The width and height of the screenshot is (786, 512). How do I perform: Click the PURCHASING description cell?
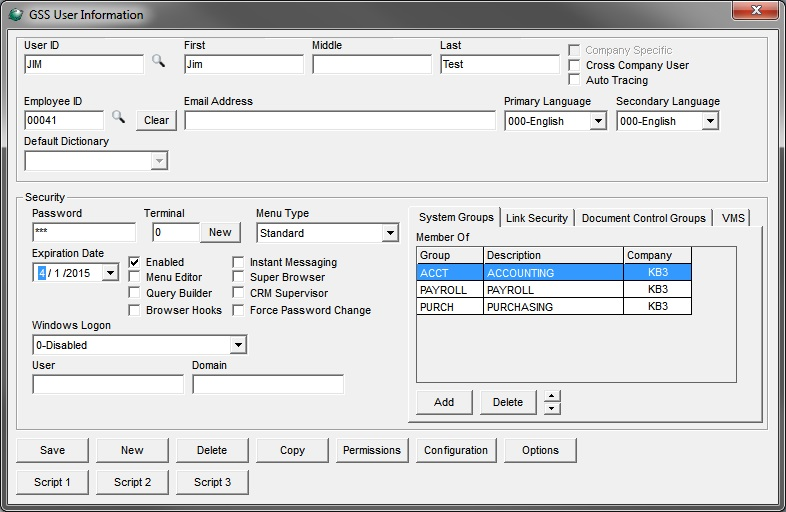coord(553,307)
